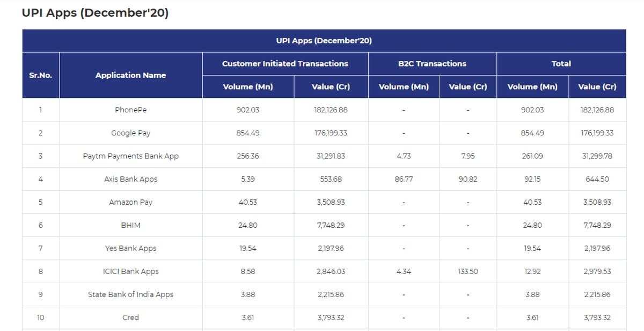Select the Google Pay row name
This screenshot has width=644, height=331.
click(x=130, y=133)
